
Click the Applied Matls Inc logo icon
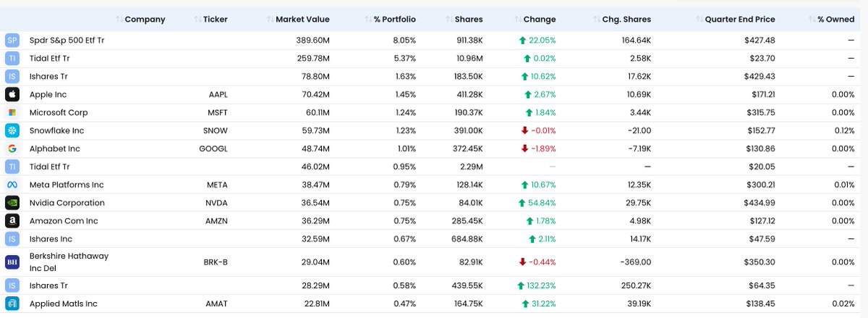[x=12, y=304]
